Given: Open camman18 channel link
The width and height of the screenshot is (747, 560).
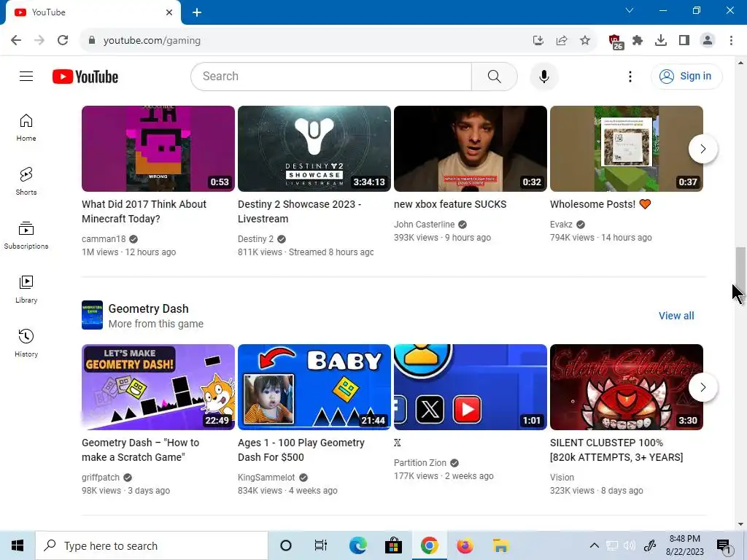Looking at the screenshot, I should 104,239.
